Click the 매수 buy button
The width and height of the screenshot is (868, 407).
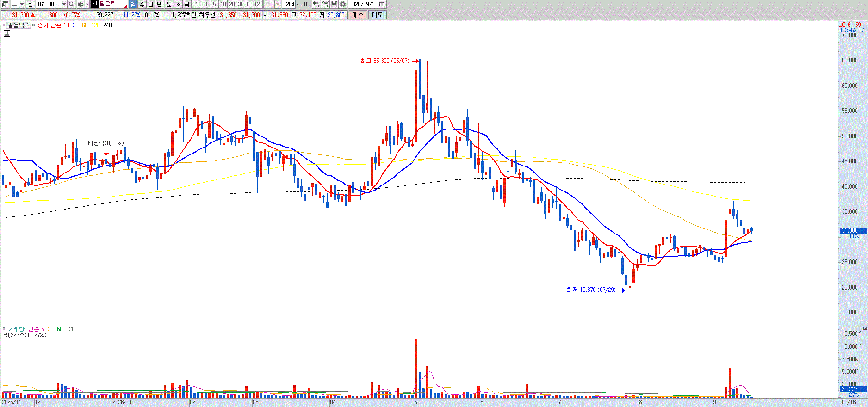358,15
